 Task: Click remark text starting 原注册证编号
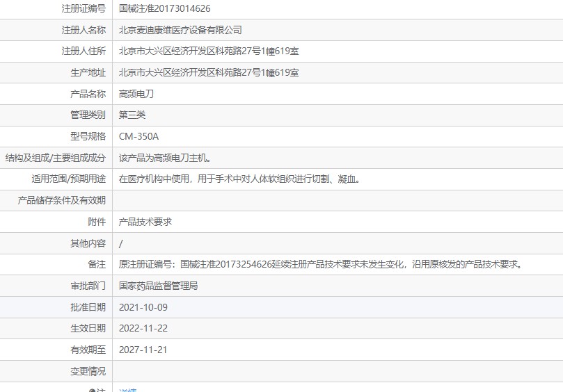321,265
